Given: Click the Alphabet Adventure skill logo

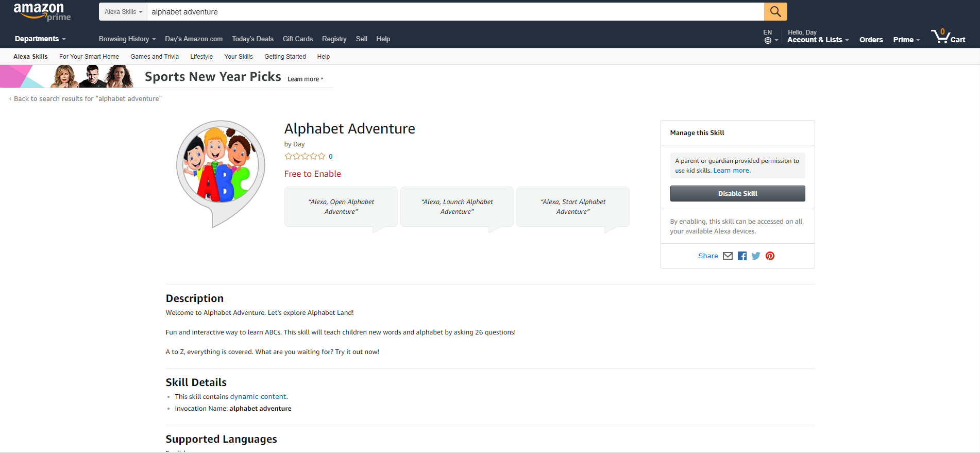Looking at the screenshot, I should (221, 174).
